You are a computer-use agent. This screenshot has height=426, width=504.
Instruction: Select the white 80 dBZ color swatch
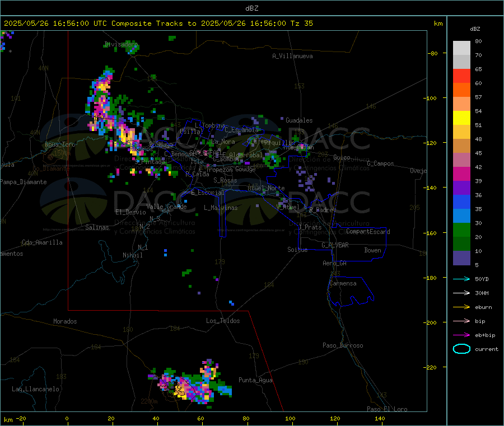[x=461, y=48]
